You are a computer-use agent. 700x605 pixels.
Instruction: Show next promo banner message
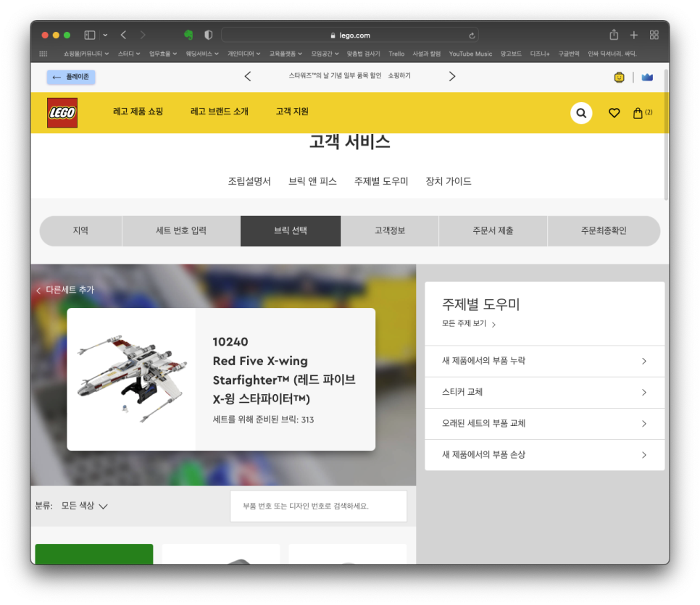451,76
